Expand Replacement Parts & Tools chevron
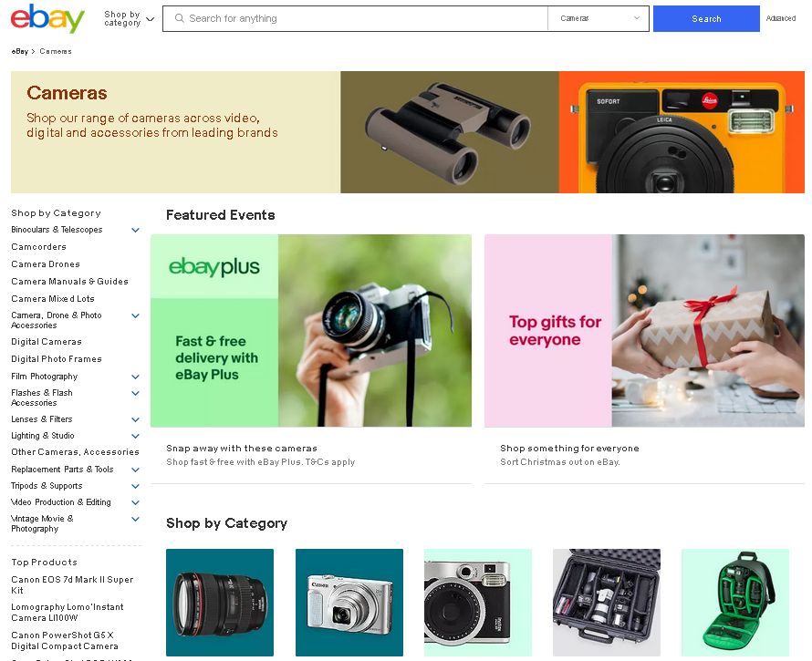The image size is (812, 661). coord(135,470)
